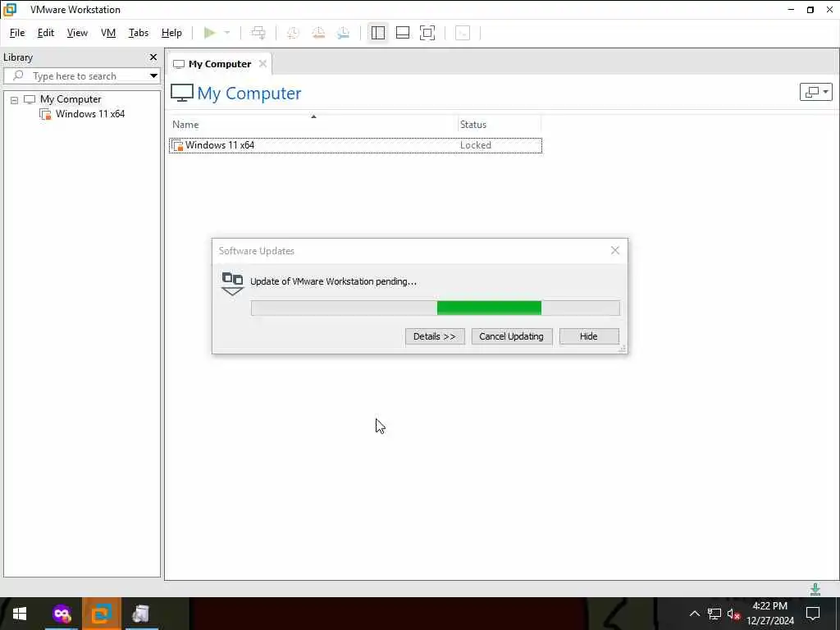Click the muted volume tray icon

(733, 614)
